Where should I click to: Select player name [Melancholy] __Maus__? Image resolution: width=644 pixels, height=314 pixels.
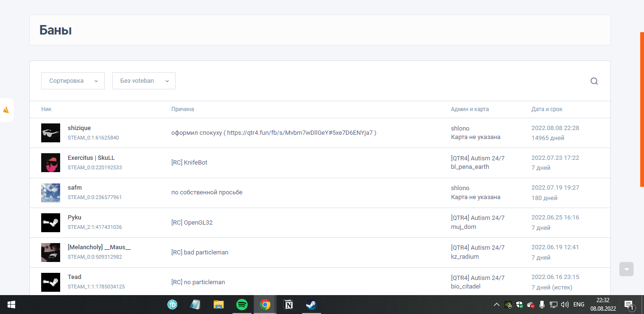99,247
